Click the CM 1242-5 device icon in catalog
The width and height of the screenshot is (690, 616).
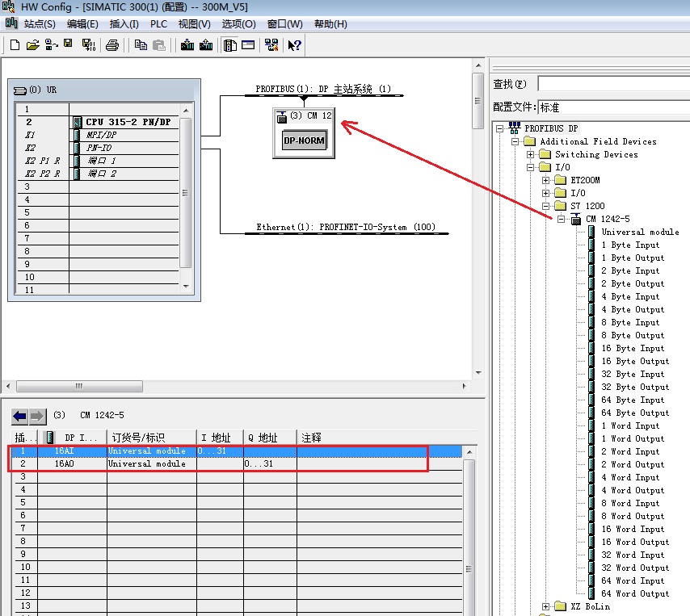tap(576, 219)
